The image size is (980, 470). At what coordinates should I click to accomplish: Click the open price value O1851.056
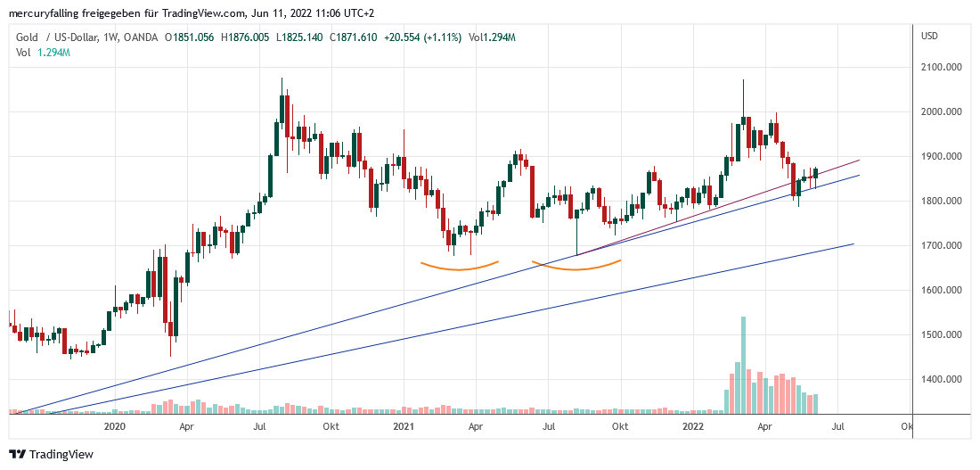(189, 37)
